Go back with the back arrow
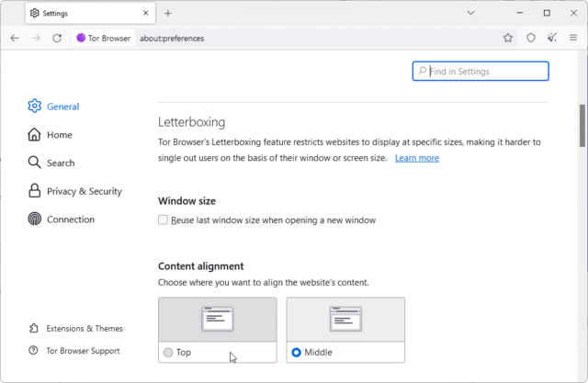The height and width of the screenshot is (383, 588). click(15, 38)
